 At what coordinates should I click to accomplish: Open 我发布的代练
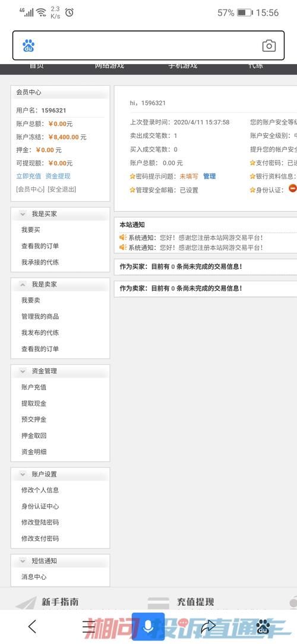tap(40, 332)
